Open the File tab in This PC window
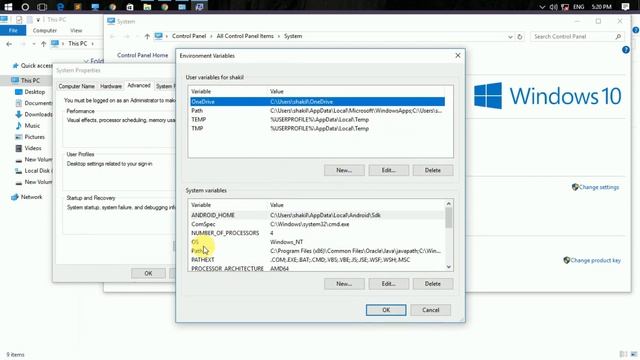The height and width of the screenshot is (360, 640). click(13, 30)
